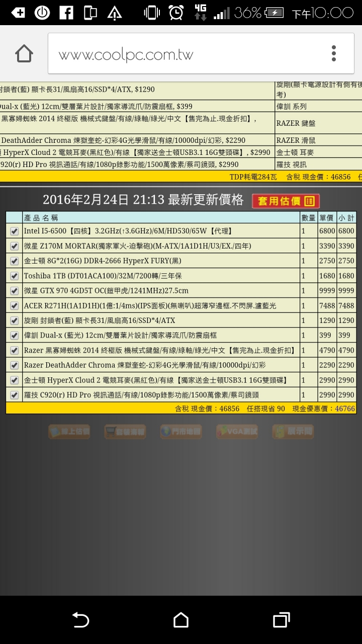
Task: Tap the plus-cross status bar icon
Action: [x=18, y=13]
